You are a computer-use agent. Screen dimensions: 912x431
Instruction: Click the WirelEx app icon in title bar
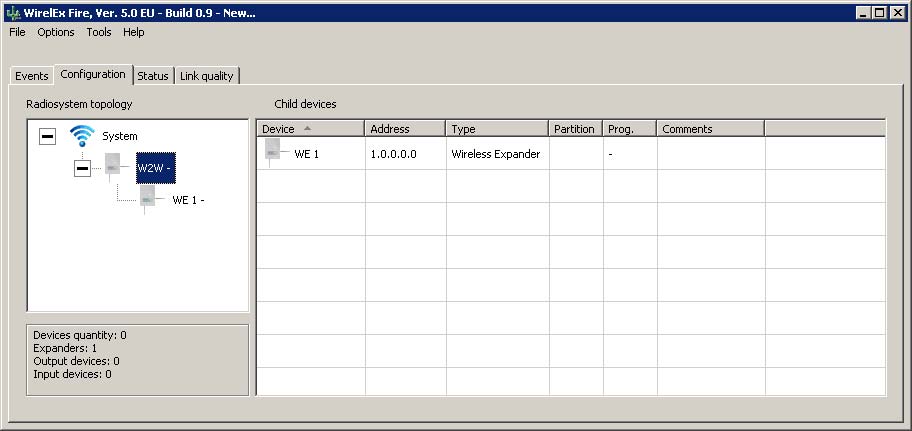point(13,13)
